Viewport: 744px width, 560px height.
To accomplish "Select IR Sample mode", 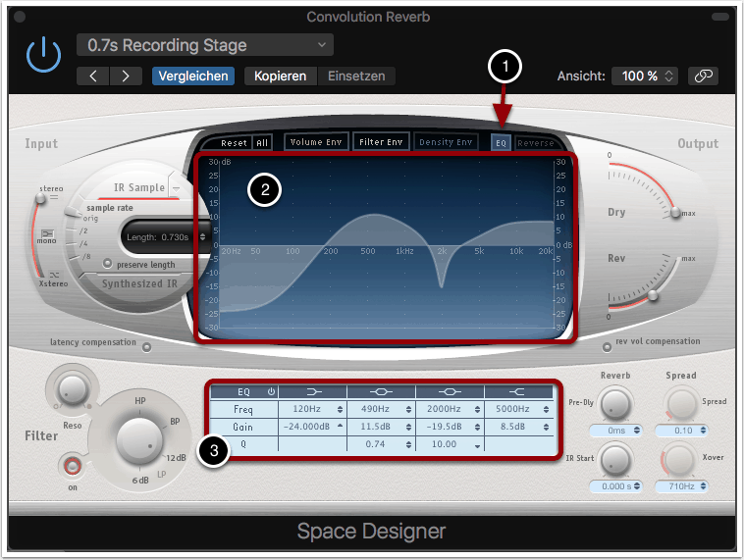I will pos(139,187).
